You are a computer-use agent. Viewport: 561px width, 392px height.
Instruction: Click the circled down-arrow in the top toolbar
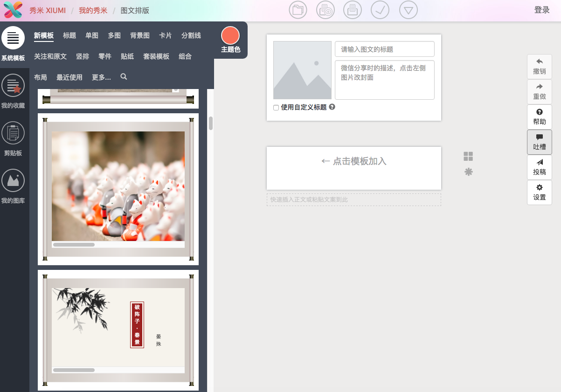click(x=408, y=10)
